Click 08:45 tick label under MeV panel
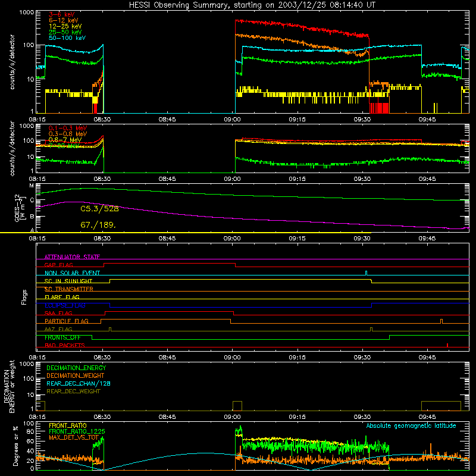This screenshot has height=476, width=476. pos(167,179)
